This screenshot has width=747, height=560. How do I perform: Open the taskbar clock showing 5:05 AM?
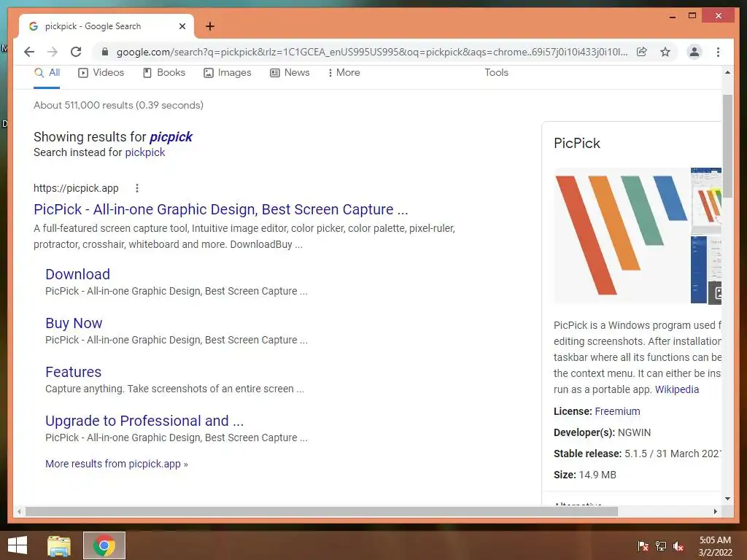[715, 546]
